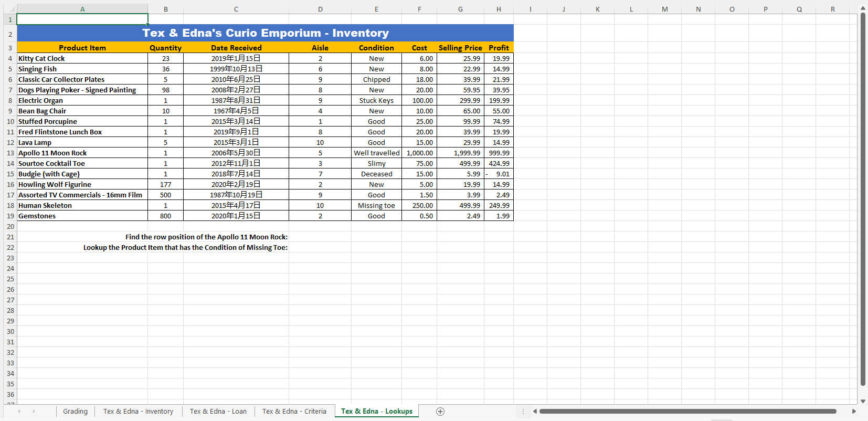Click quantity 800 cell

pos(165,216)
